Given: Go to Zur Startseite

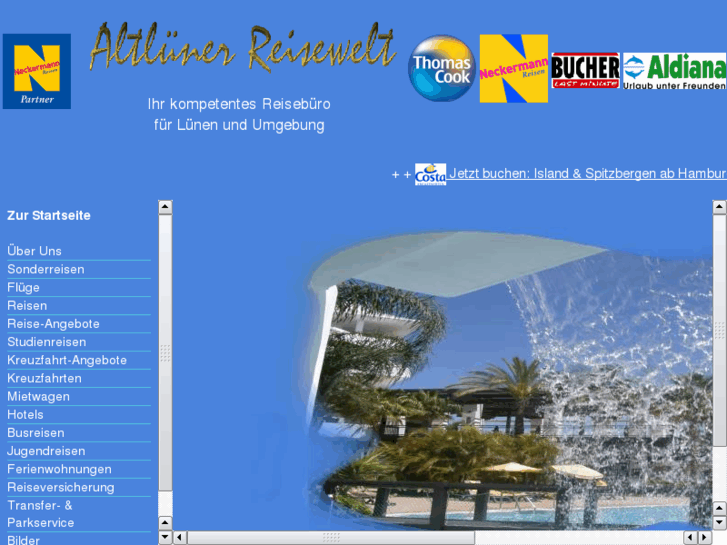Looking at the screenshot, I should [49, 215].
